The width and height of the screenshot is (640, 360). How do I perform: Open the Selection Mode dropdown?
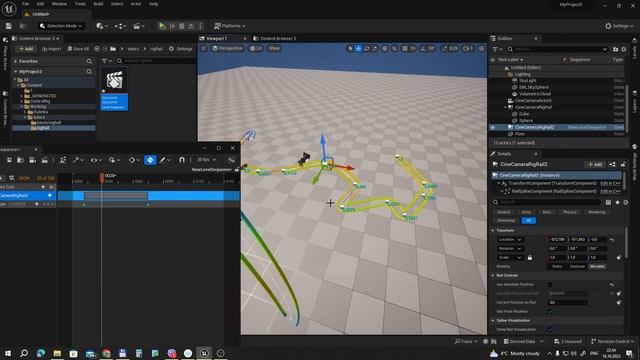(x=61, y=26)
